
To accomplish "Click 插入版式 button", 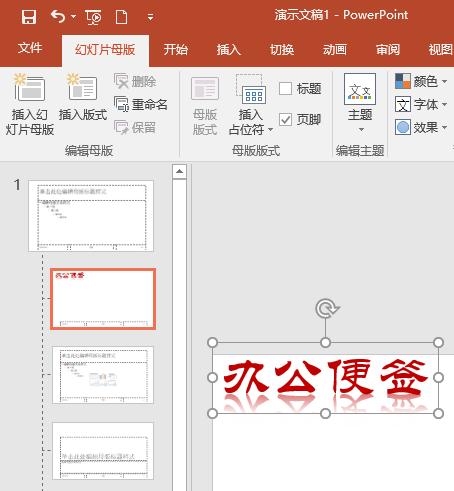I will tap(83, 97).
